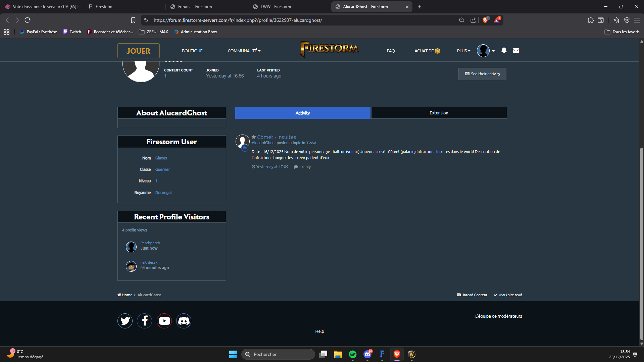Open the Discord social link icon
The height and width of the screenshot is (362, 644).
coord(184,321)
